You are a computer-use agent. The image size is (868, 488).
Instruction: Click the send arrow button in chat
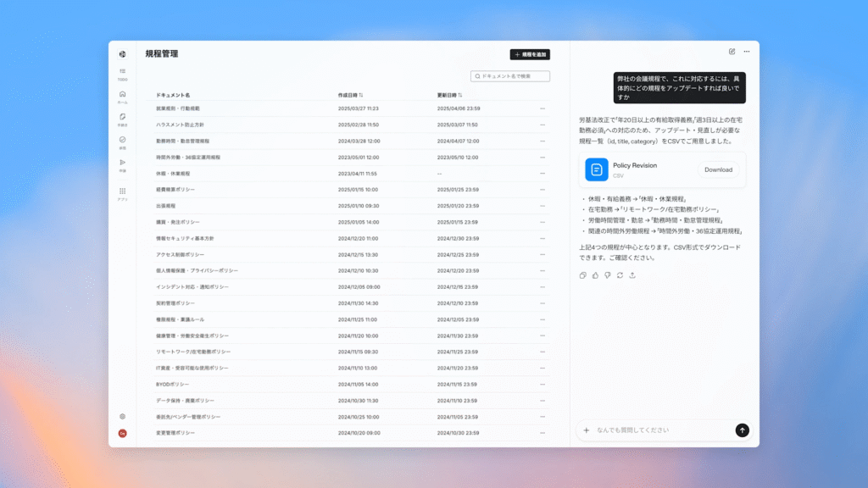743,430
